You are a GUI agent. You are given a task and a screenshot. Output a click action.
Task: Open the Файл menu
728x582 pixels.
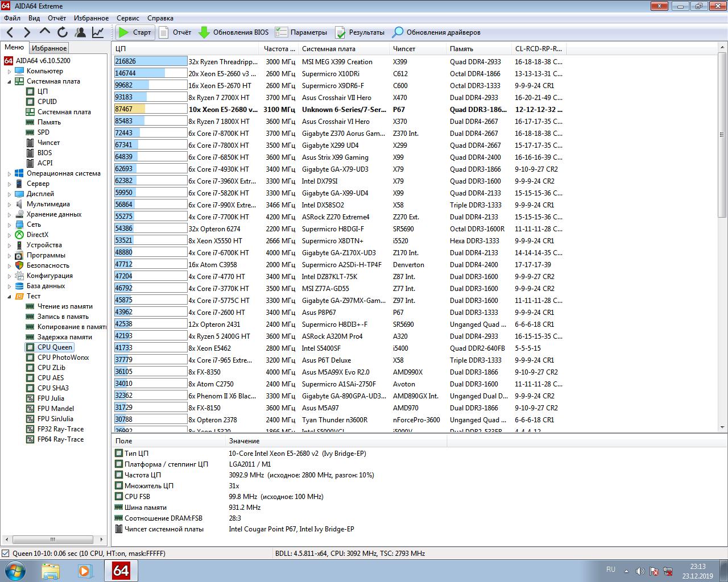12,18
